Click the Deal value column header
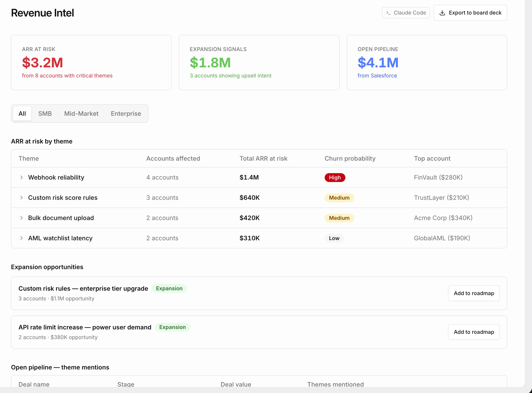The image size is (532, 393). pyautogui.click(x=236, y=384)
